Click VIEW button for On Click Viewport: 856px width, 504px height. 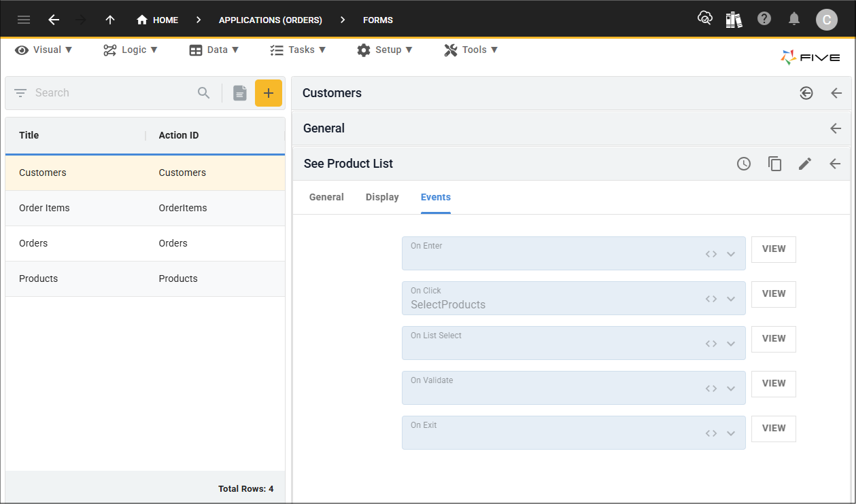pyautogui.click(x=774, y=294)
